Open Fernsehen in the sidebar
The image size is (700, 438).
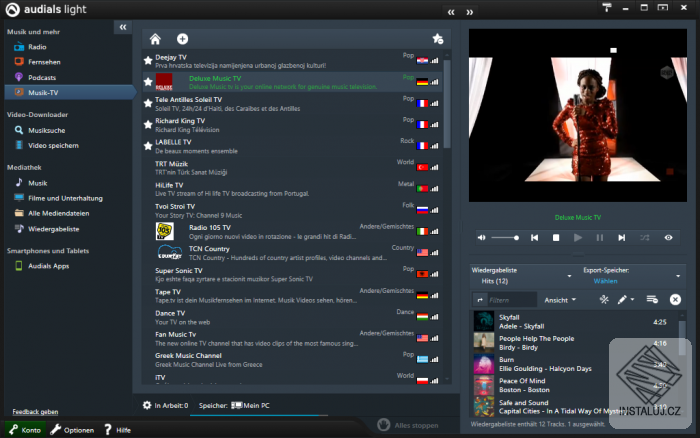(44, 62)
